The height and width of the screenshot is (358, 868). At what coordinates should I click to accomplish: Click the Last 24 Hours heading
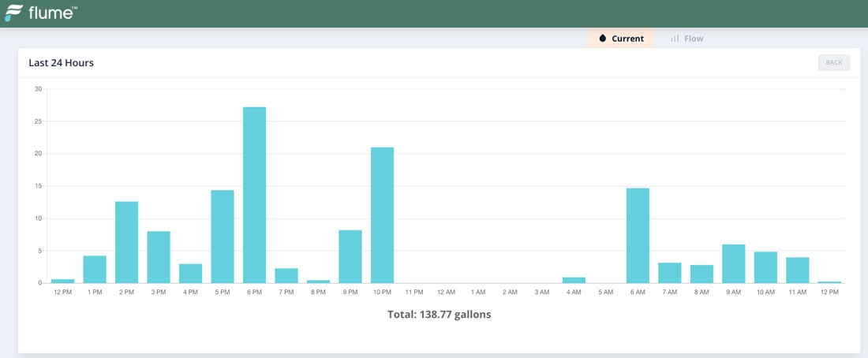(62, 63)
